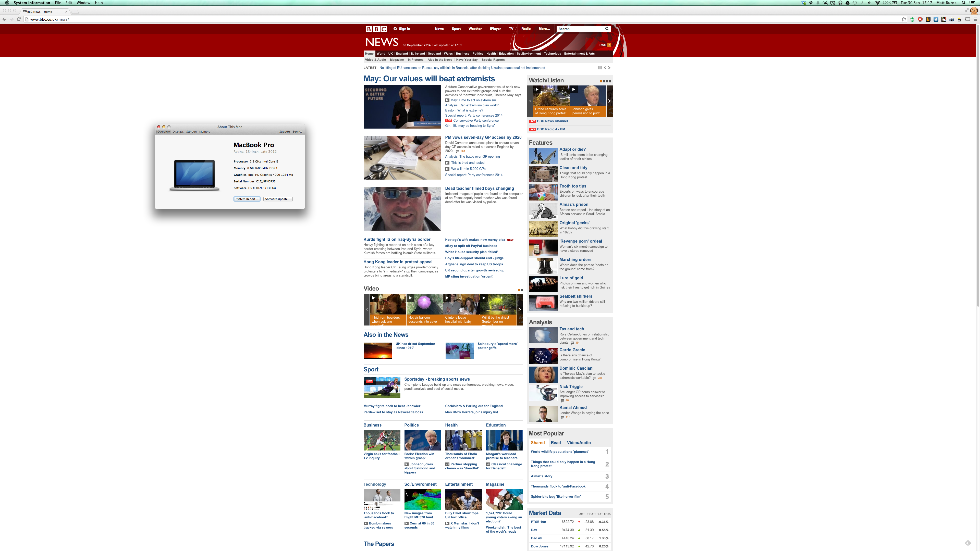Open the Scotland section in BBC nav
The image size is (980, 551).
pos(434,54)
